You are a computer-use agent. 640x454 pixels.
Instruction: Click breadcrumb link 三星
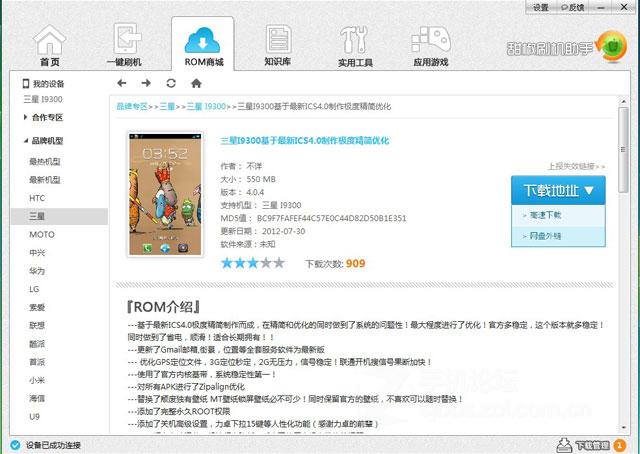coord(167,107)
